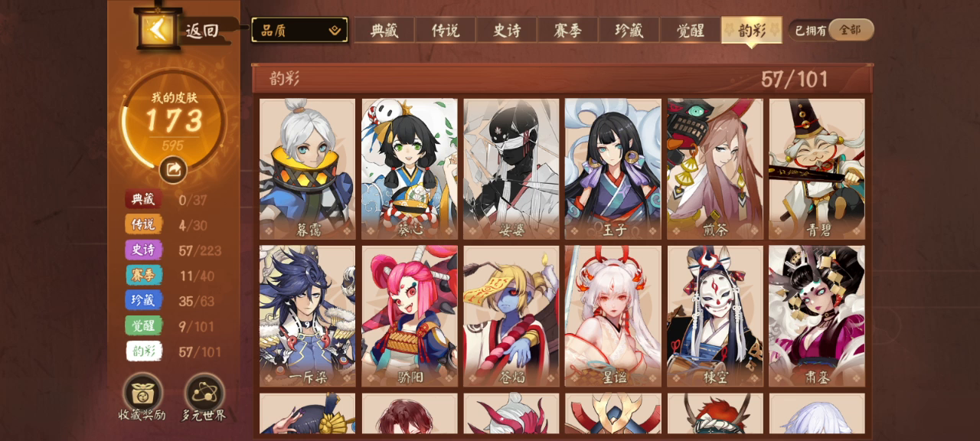
Task: Tap the share icon under skin count
Action: [173, 169]
